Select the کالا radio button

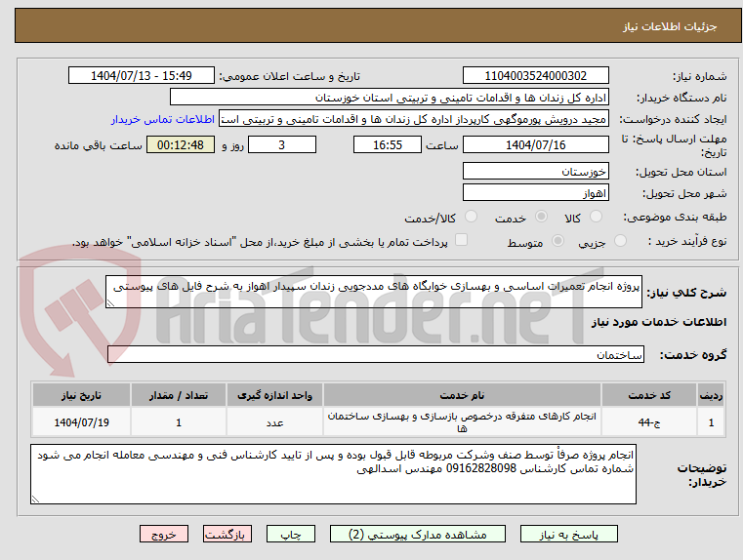point(596,217)
